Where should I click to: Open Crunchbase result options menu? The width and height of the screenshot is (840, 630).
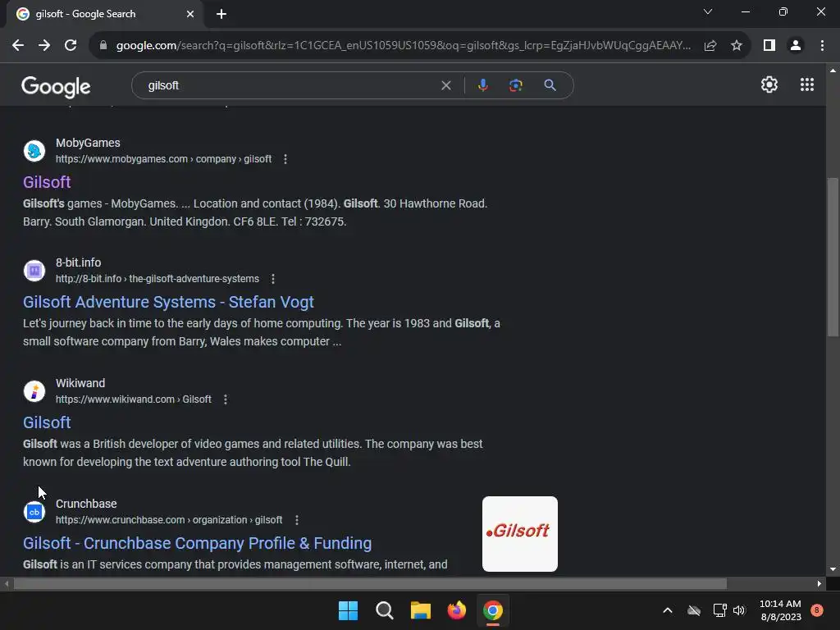(297, 519)
